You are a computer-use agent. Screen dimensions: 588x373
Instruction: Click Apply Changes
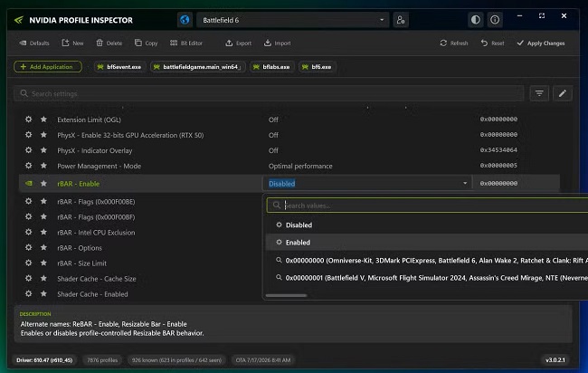pos(540,43)
